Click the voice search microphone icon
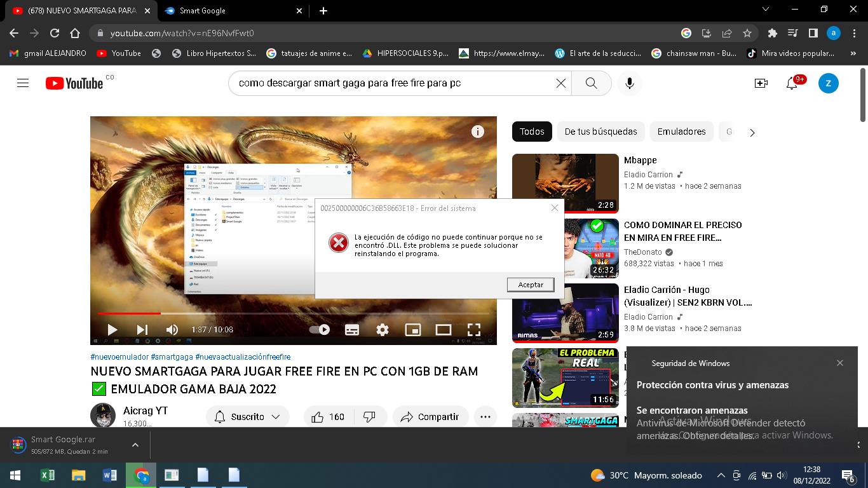The image size is (868, 488). coord(629,83)
